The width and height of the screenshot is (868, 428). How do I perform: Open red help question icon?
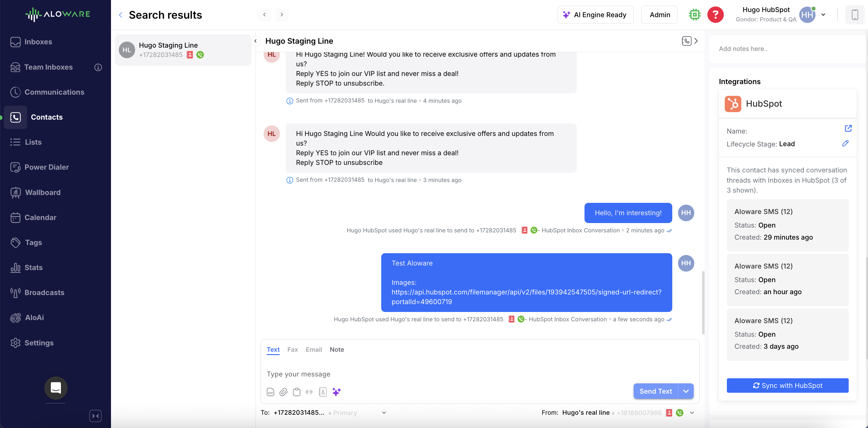pos(715,15)
